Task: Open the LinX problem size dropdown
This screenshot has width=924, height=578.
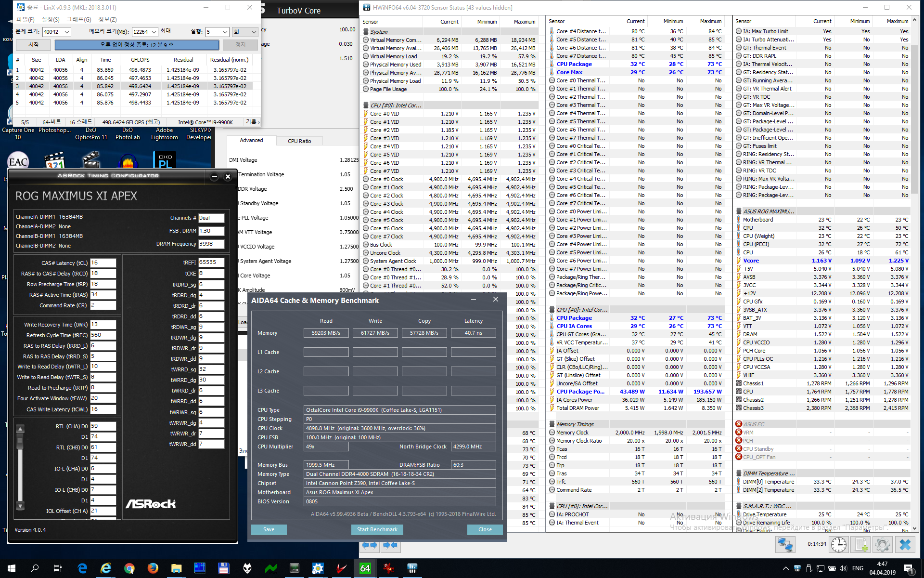Action: click(x=67, y=32)
